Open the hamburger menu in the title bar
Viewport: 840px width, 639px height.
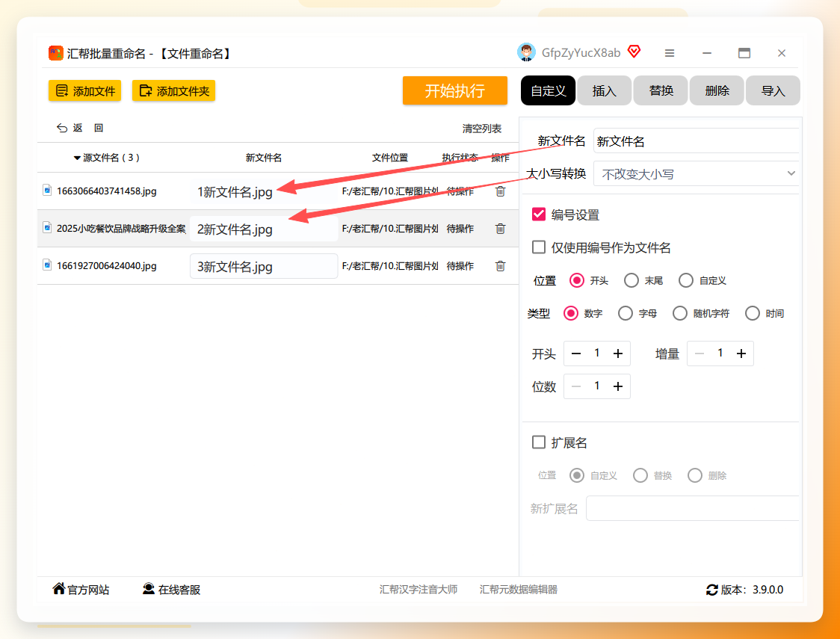(x=669, y=53)
